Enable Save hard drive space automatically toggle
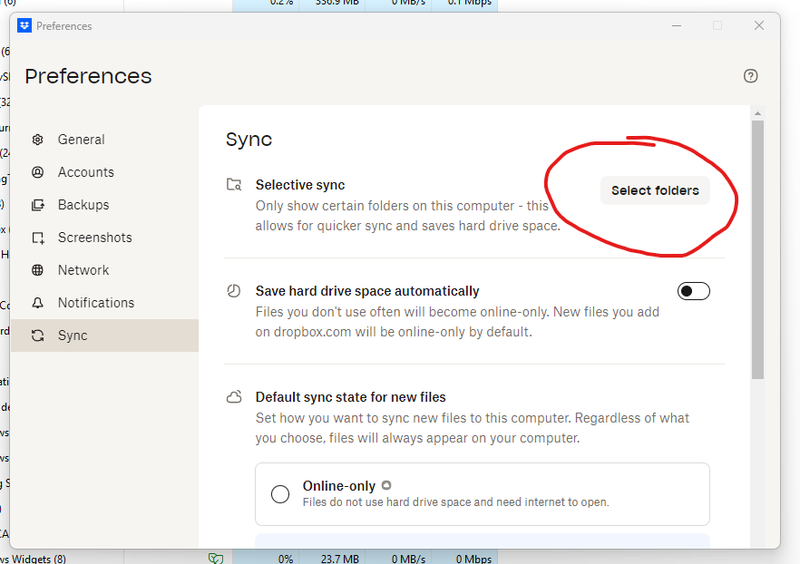Screen dimensions: 800x564 pyautogui.click(x=693, y=291)
